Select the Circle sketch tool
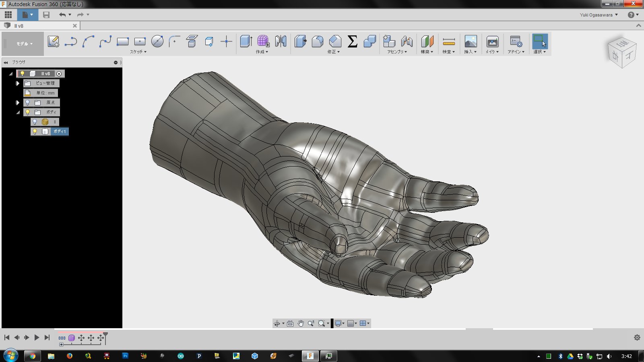The height and width of the screenshot is (362, 644). pyautogui.click(x=157, y=41)
